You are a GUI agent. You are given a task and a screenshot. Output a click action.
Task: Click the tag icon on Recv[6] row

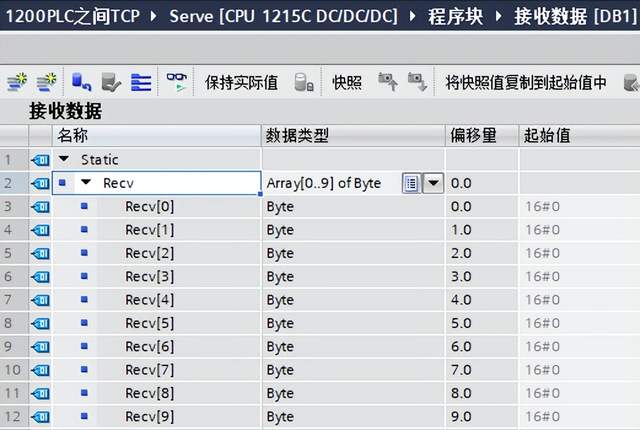[40, 347]
